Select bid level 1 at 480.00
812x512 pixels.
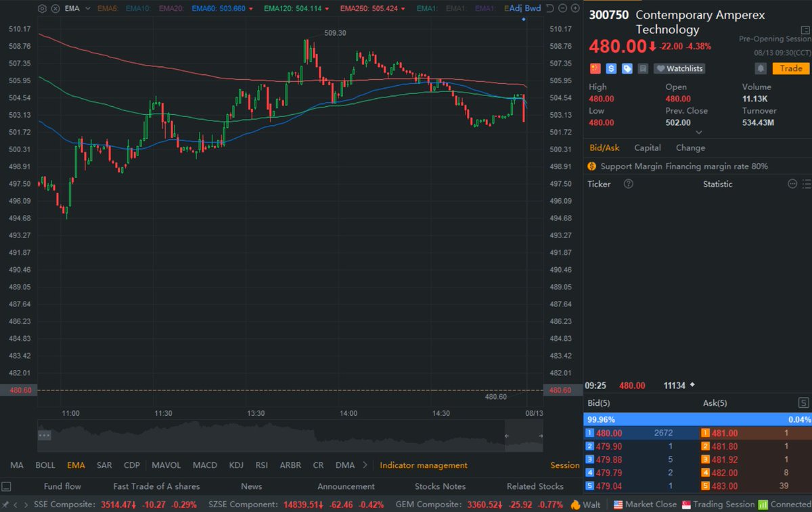tap(640, 433)
